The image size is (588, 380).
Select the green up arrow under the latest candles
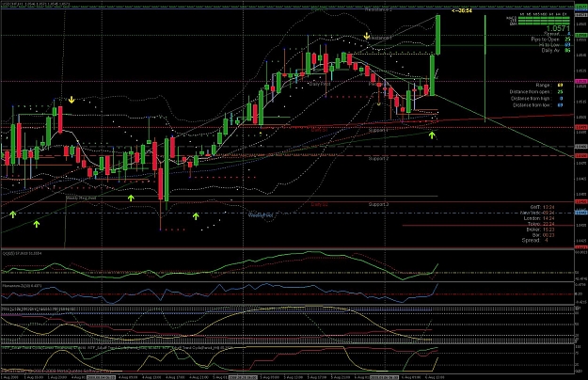(x=432, y=135)
